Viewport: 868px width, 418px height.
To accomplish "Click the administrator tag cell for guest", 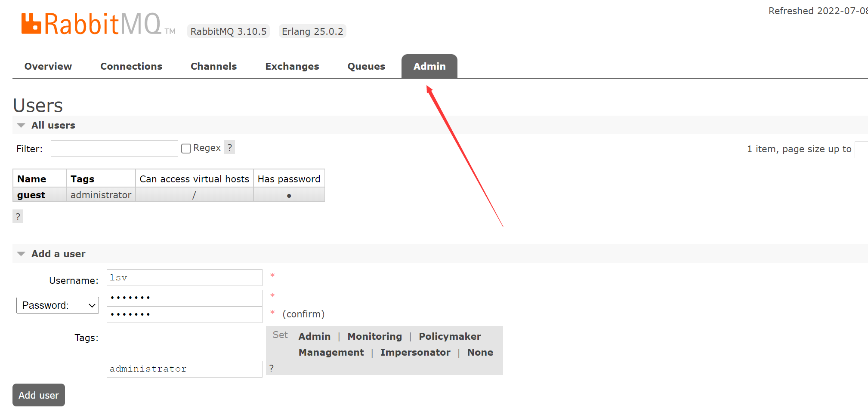I will [x=101, y=195].
